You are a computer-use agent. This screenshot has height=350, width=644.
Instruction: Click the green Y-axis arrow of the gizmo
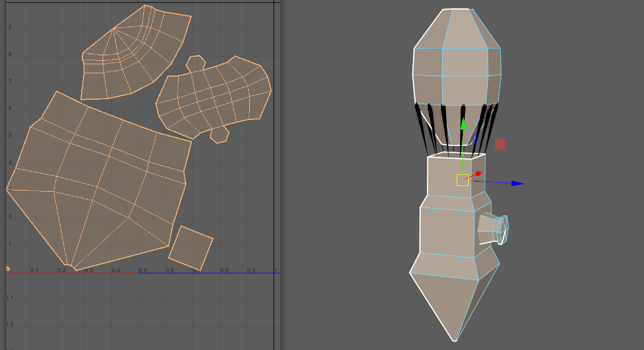coord(462,126)
